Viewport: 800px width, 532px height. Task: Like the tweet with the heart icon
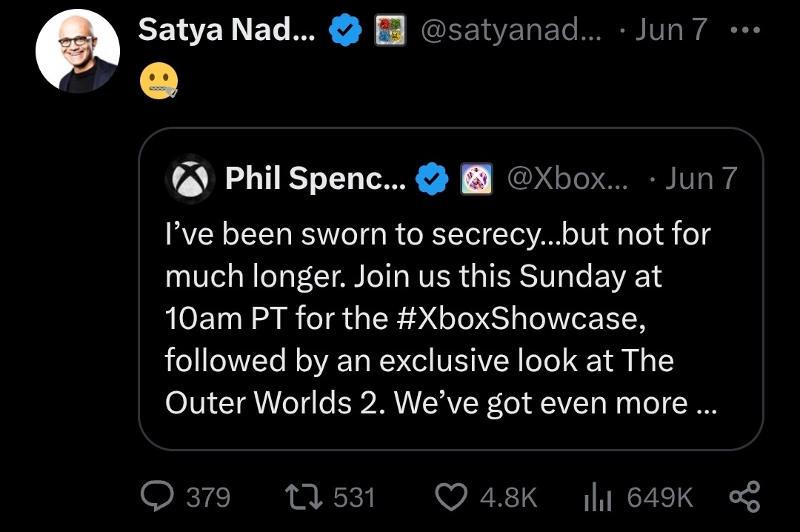(451, 496)
